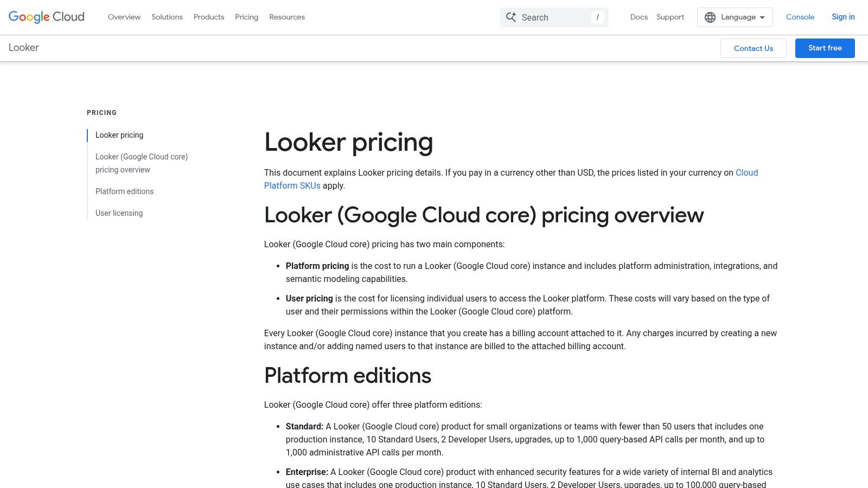
Task: Click the Sign in link
Action: [x=843, y=17]
